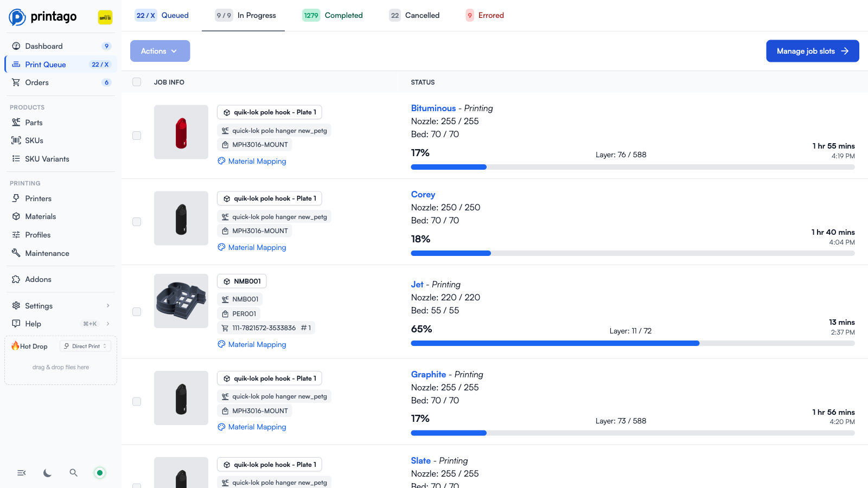Click the green connection status indicator
This screenshot has height=488, width=868.
coord(100,473)
